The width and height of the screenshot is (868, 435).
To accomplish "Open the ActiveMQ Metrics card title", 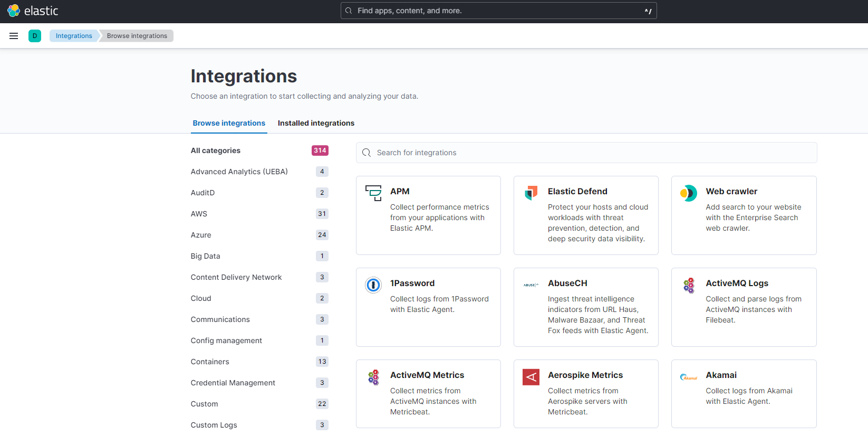I will [x=427, y=375].
